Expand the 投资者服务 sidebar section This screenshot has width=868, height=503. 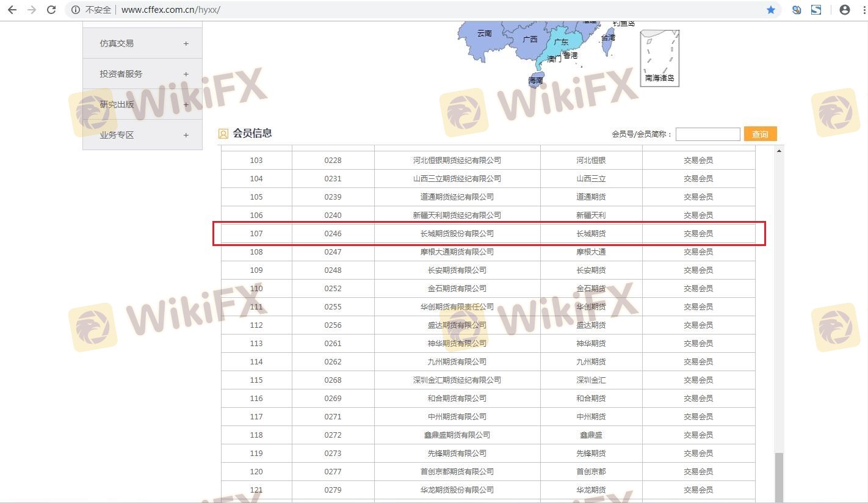[x=186, y=74]
